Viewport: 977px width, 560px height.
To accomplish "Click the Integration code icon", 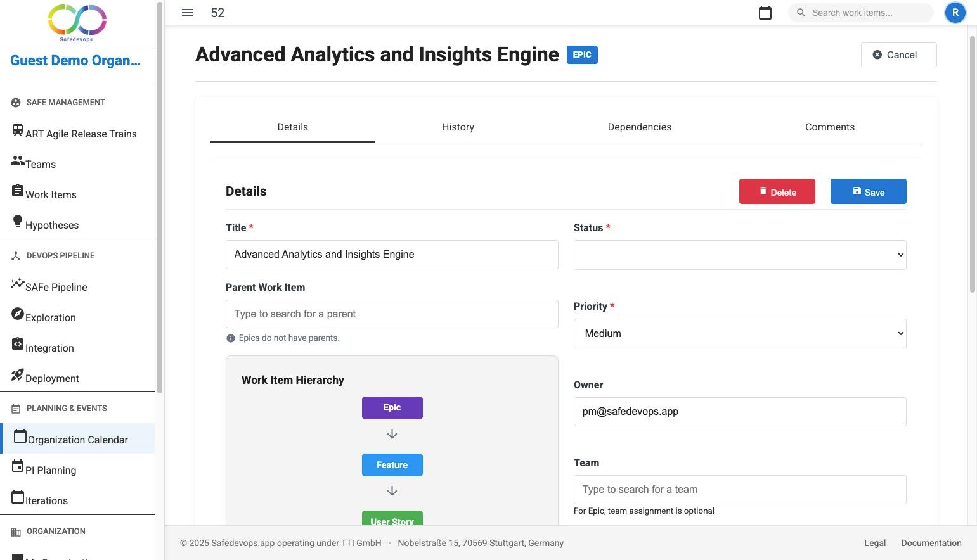I will pyautogui.click(x=18, y=343).
